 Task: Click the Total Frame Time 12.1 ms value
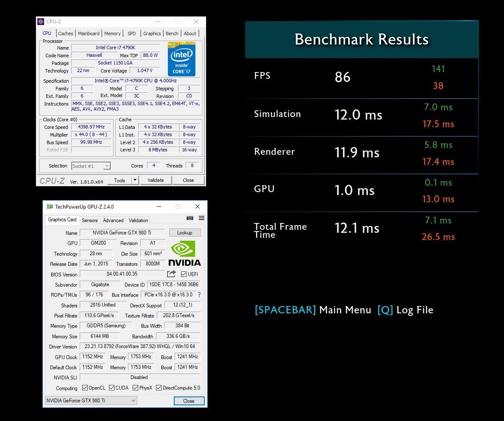pos(357,228)
